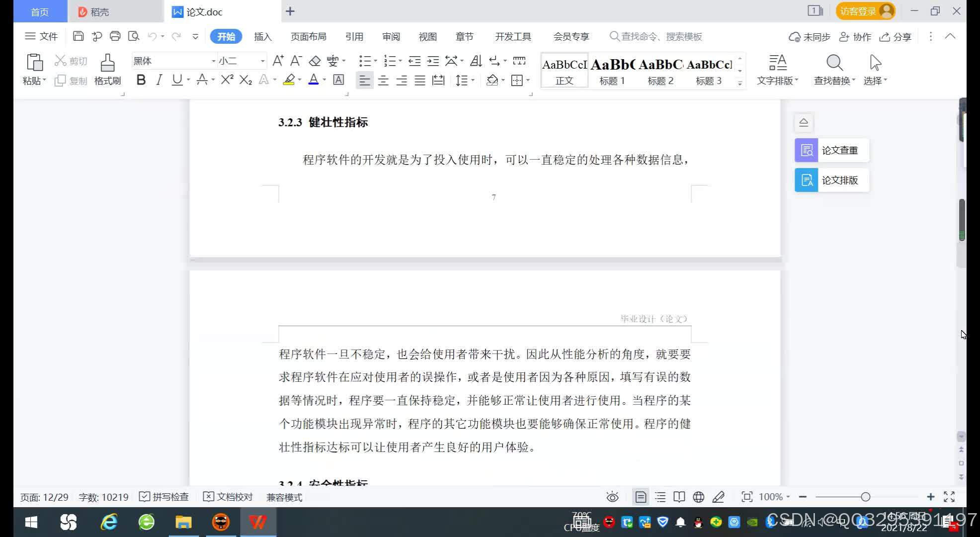Open the 文件 file menu
Screen dimensions: 980x537
pyautogui.click(x=42, y=36)
